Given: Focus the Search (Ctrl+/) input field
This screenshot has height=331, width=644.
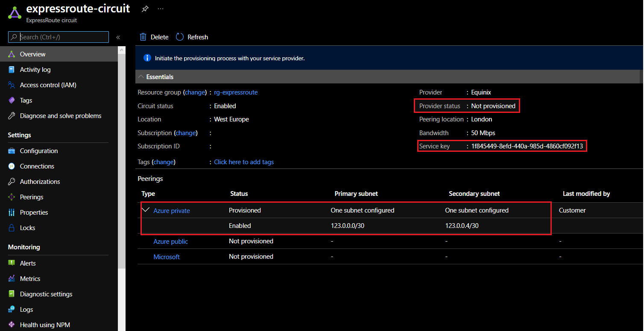Looking at the screenshot, I should click(x=59, y=37).
